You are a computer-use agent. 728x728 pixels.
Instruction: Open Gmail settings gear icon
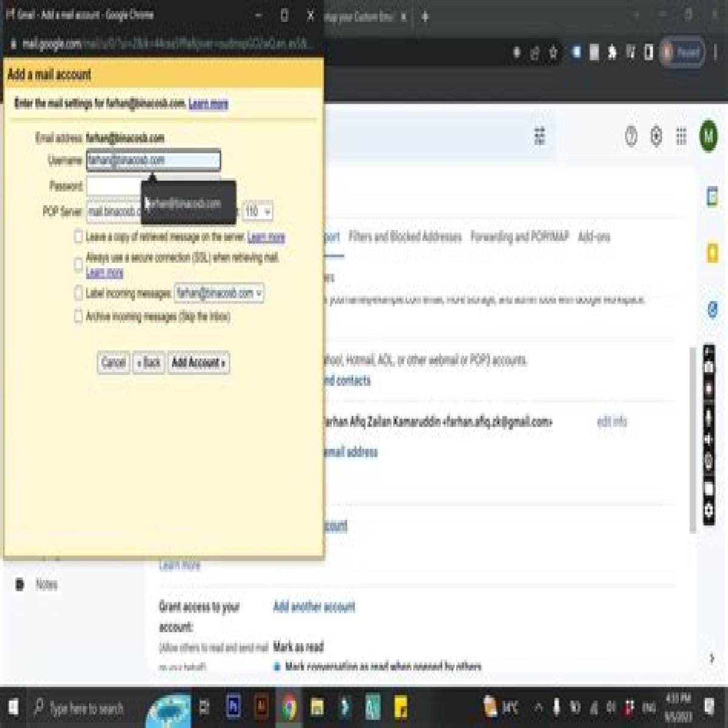656,136
